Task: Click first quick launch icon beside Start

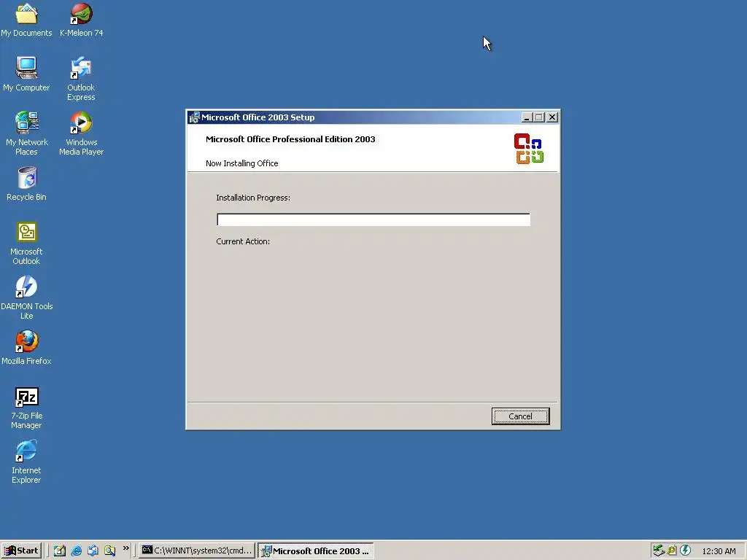Action: click(x=60, y=551)
